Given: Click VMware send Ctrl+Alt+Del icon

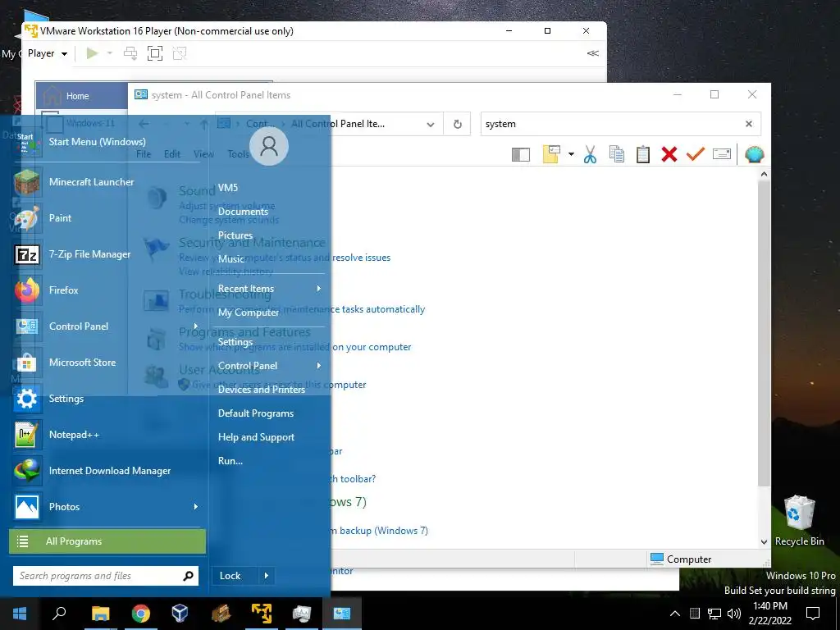Looking at the screenshot, I should click(x=130, y=53).
